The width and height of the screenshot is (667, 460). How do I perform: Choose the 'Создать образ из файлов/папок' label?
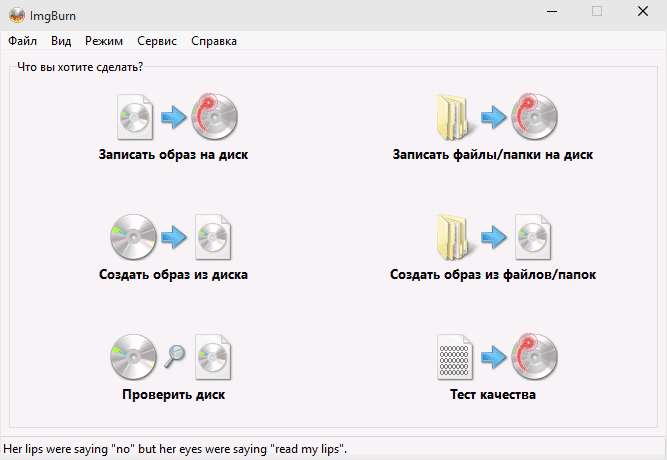click(494, 274)
